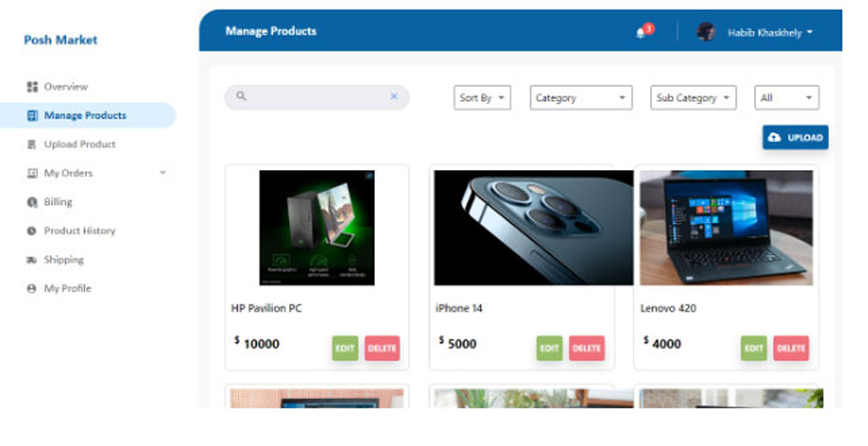Delete the Lenovo 420 product
Viewport: 868px width, 446px height.
pyautogui.click(x=791, y=348)
